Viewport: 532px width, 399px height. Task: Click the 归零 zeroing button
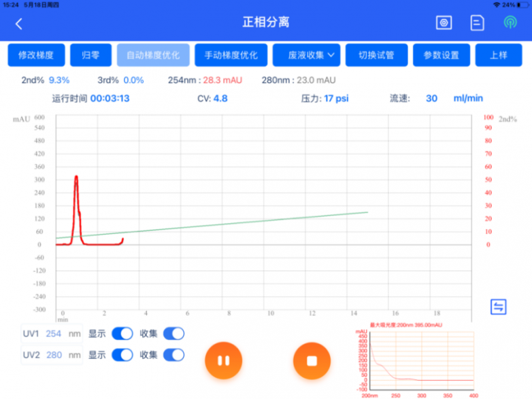[x=90, y=55]
